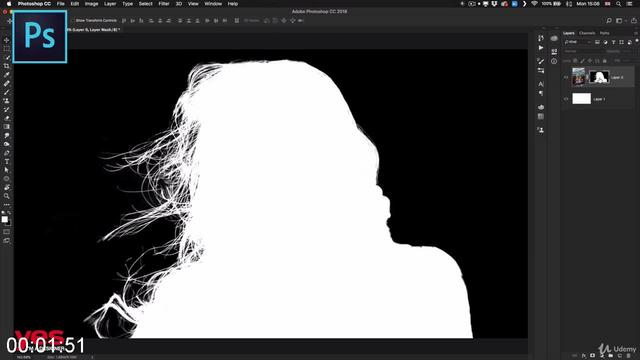Screen dimensions: 640x360
Task: Toggle the smart object filter icon
Action: coord(629,42)
